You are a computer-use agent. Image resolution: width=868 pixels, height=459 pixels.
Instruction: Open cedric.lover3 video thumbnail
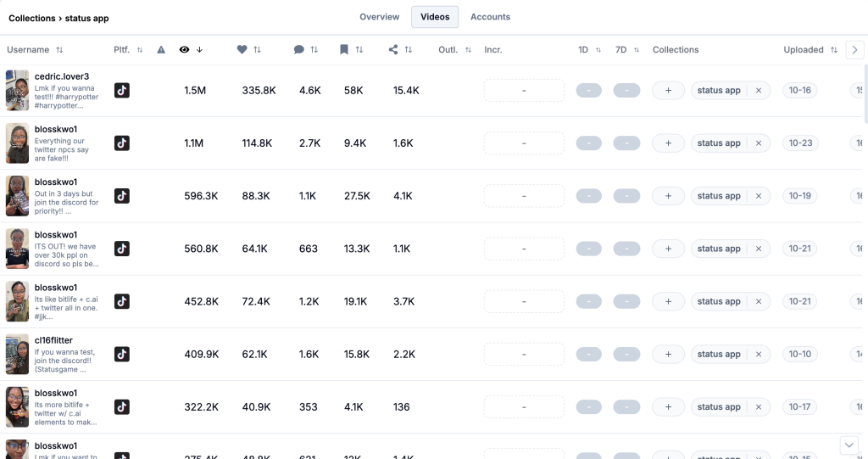(x=17, y=90)
